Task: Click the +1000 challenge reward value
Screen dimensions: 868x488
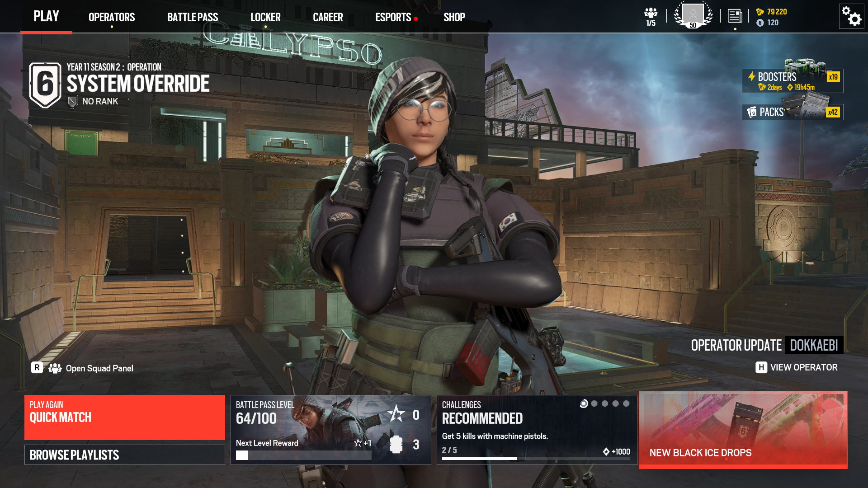Action: click(621, 451)
